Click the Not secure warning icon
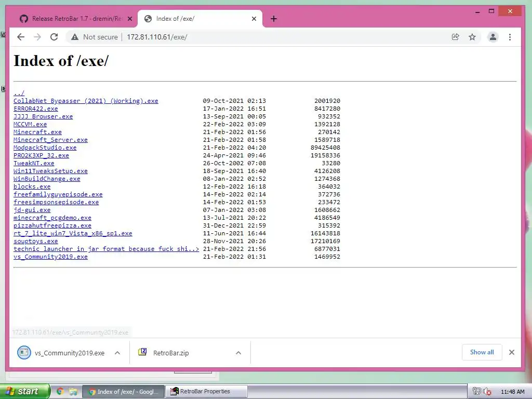This screenshot has width=532, height=399. coord(75,37)
